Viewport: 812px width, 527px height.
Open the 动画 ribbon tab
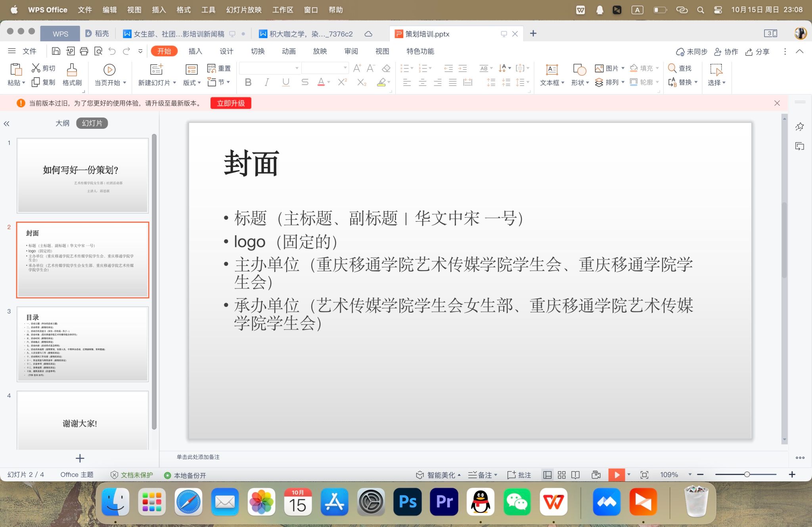point(289,51)
